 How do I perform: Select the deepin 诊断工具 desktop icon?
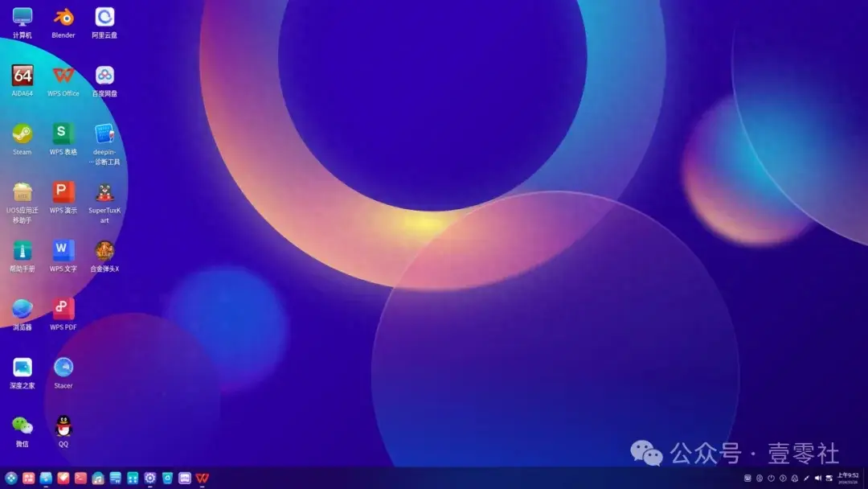tap(104, 145)
